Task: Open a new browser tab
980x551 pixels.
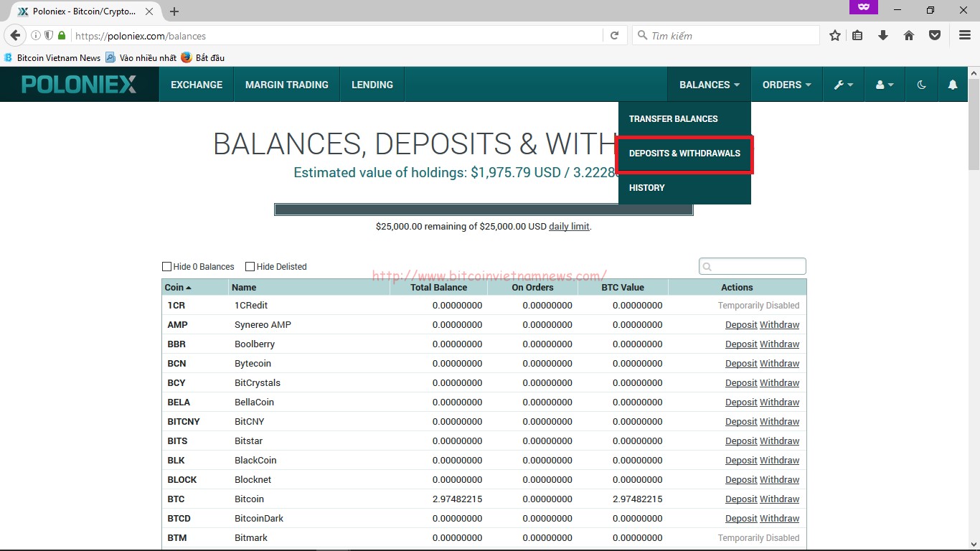Action: coord(174,11)
